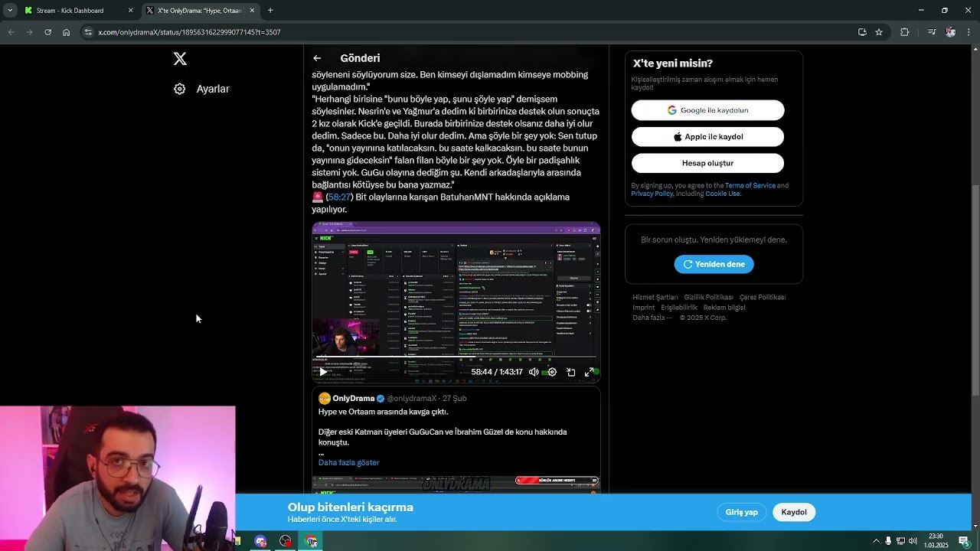Open Privacy Policy link
The width and height of the screenshot is (980, 551).
[652, 194]
